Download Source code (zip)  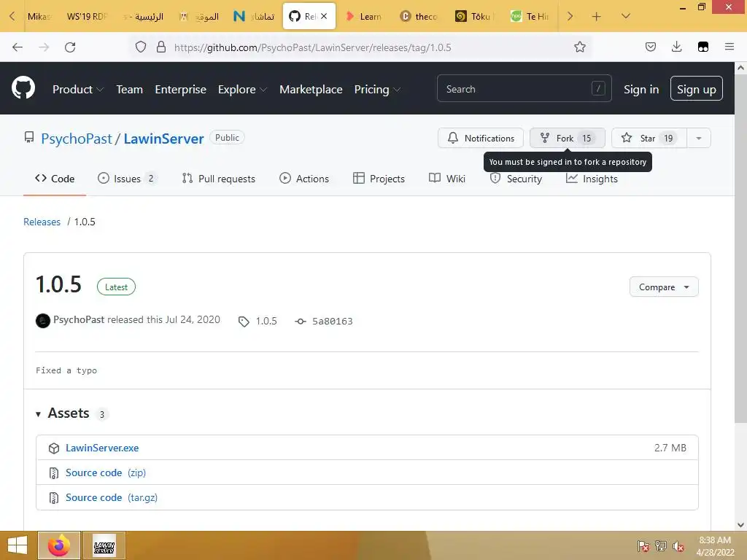[x=106, y=472]
